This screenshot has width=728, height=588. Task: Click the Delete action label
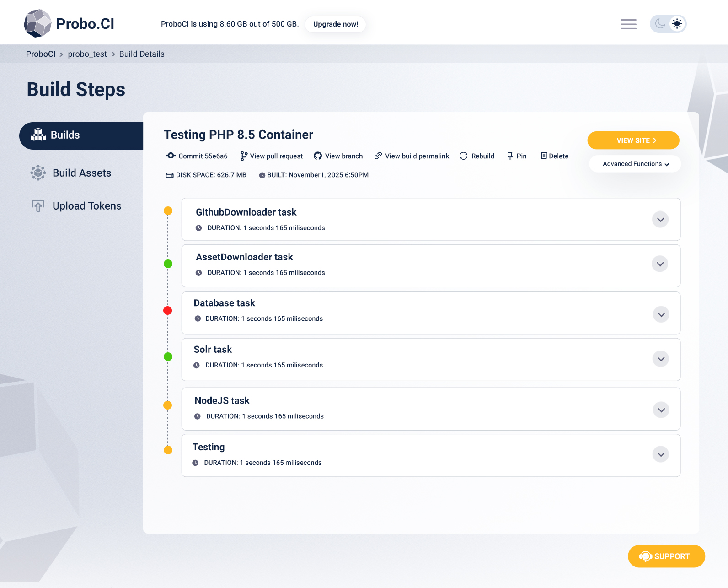[559, 156]
